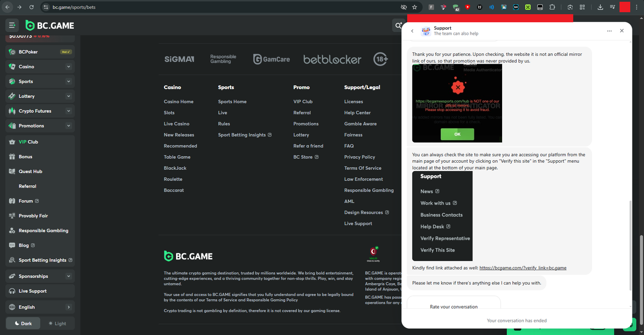Switch to the Light theme
The height and width of the screenshot is (335, 644).
point(57,323)
